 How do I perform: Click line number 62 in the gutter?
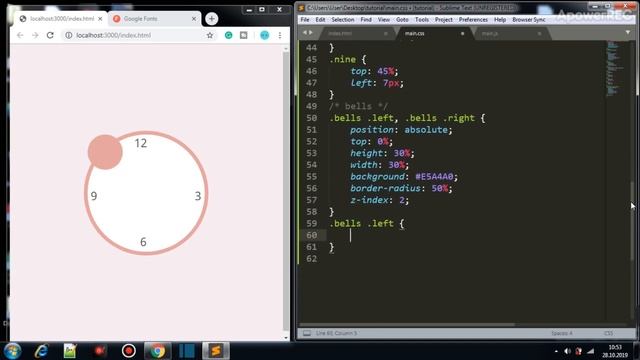311,259
